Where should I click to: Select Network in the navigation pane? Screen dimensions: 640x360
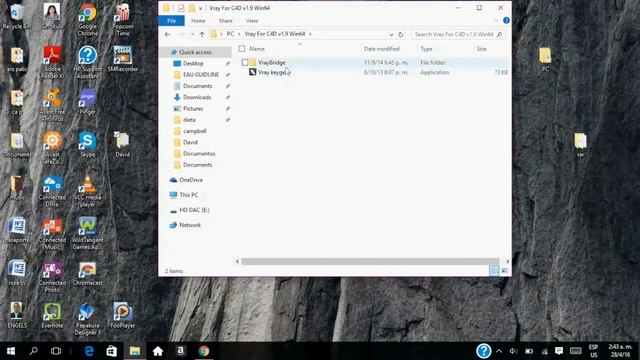tap(190, 225)
